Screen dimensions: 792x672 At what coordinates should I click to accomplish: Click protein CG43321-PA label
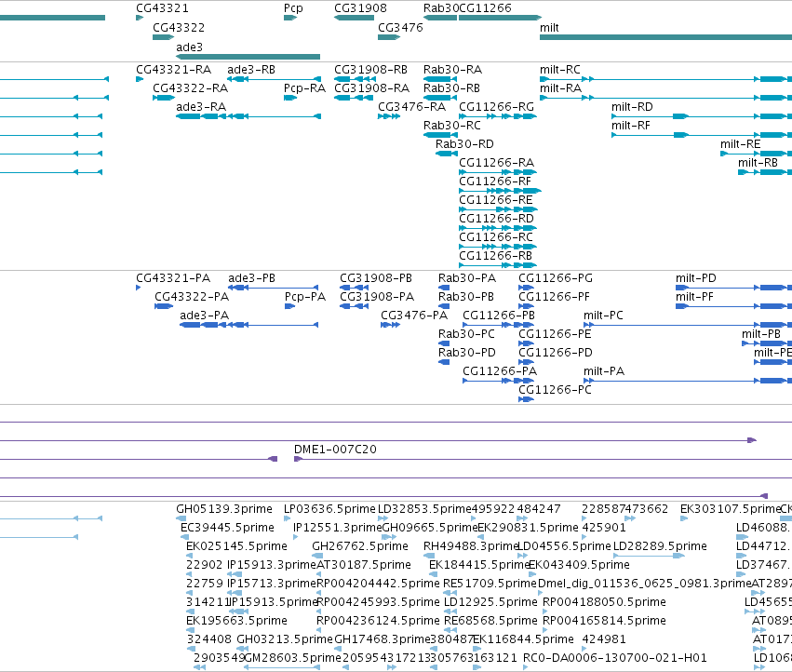pos(173,278)
